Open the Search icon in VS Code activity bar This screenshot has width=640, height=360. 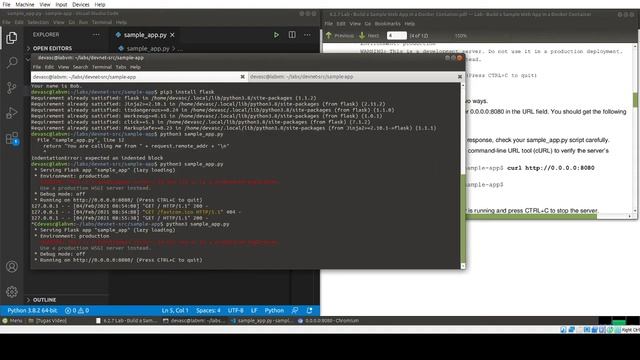(12, 63)
